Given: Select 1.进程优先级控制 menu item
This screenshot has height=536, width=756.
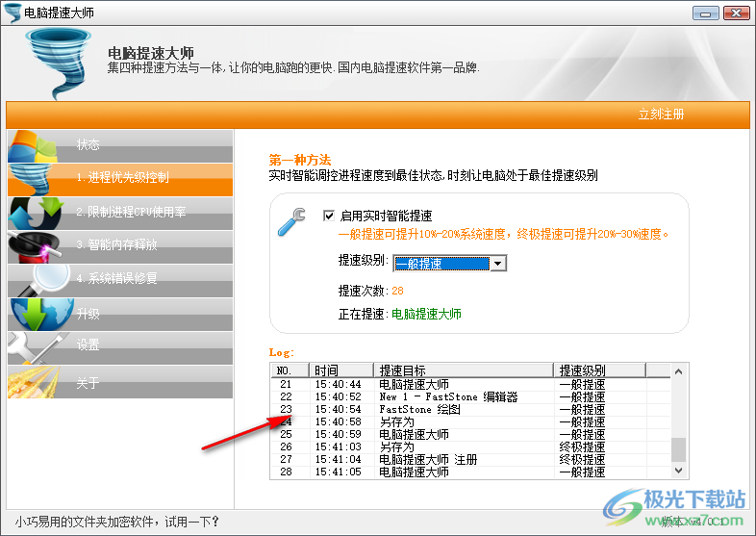Looking at the screenshot, I should 120,180.
